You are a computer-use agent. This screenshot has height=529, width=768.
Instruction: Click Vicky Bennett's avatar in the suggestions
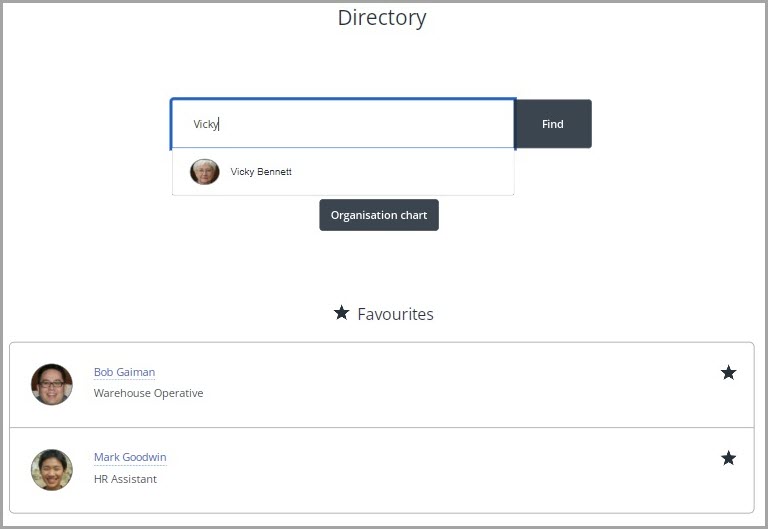pyautogui.click(x=205, y=172)
